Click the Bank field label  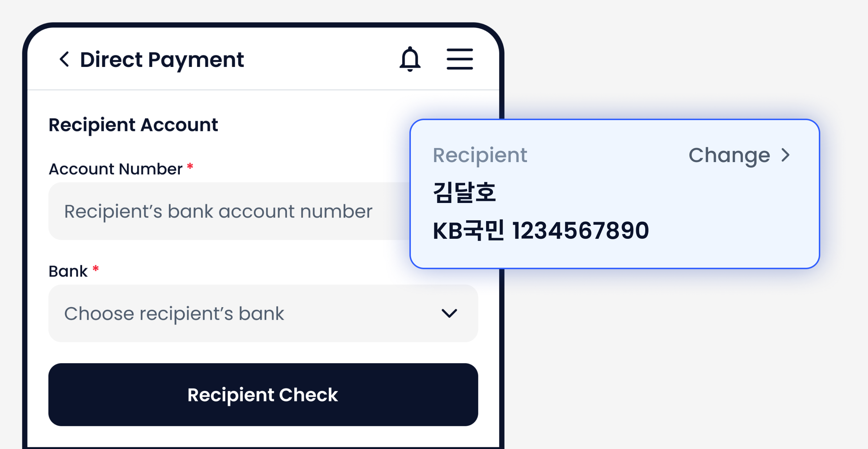click(68, 271)
